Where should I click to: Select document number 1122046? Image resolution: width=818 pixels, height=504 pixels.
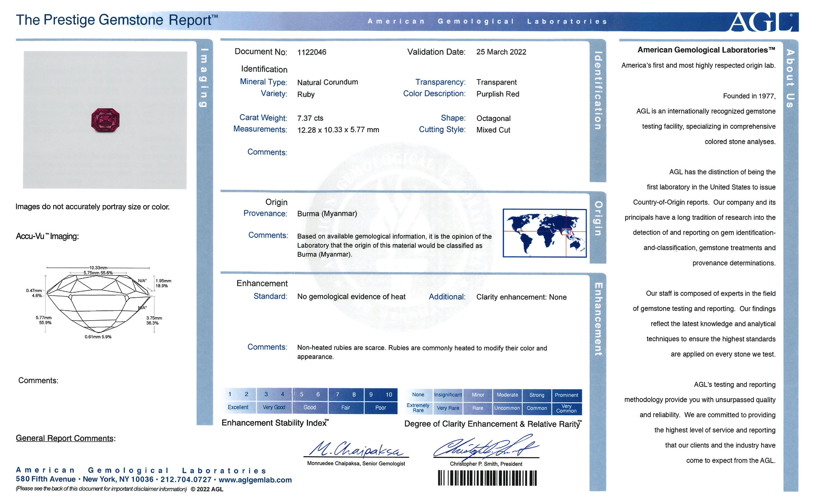click(x=312, y=52)
